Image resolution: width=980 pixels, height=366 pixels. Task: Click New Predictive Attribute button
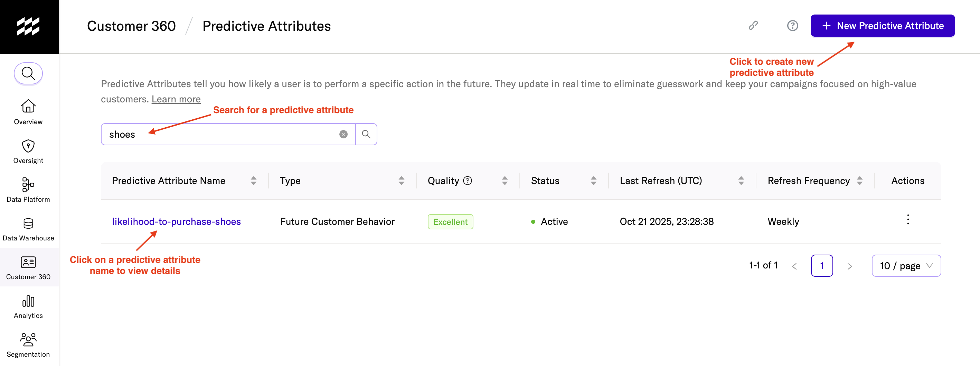coord(882,26)
